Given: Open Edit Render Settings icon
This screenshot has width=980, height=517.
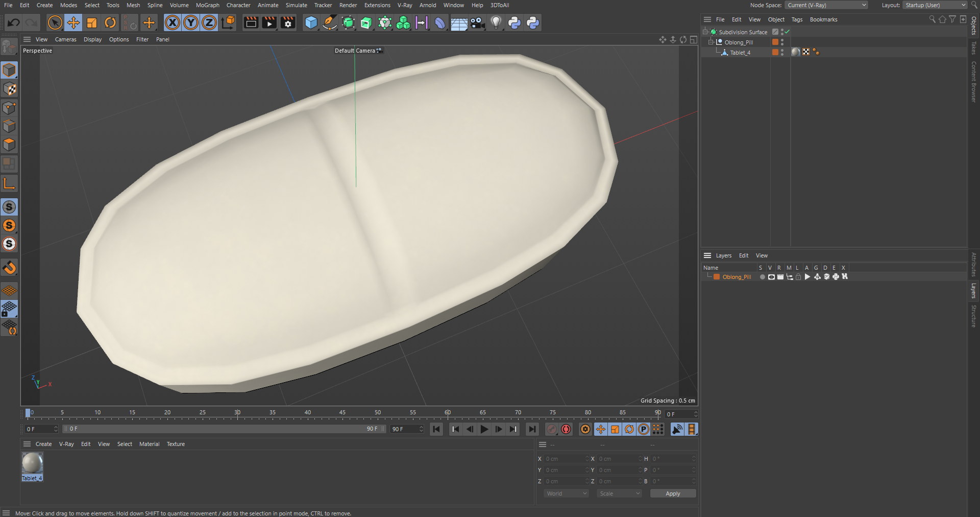Looking at the screenshot, I should tap(288, 22).
